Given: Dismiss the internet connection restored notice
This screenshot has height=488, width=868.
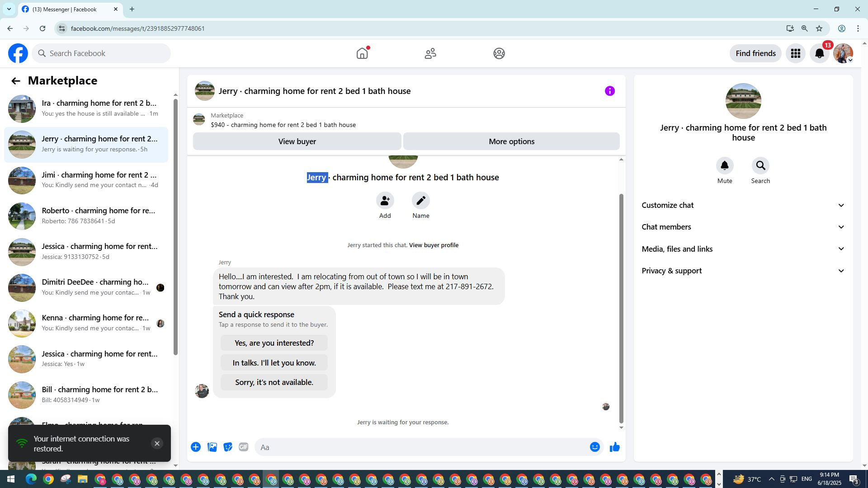Looking at the screenshot, I should [x=157, y=443].
